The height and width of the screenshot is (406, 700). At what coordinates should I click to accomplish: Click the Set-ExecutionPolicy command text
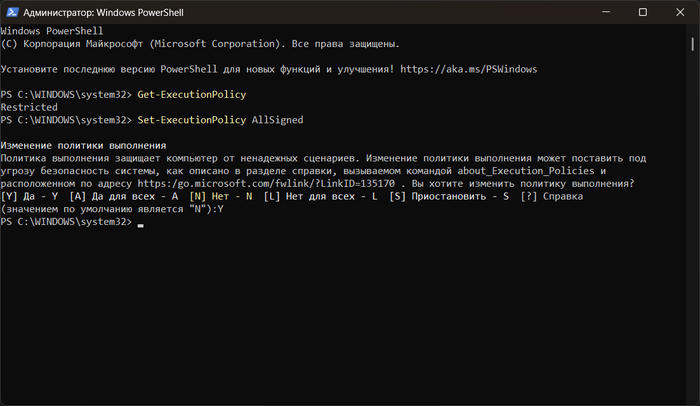pos(191,120)
